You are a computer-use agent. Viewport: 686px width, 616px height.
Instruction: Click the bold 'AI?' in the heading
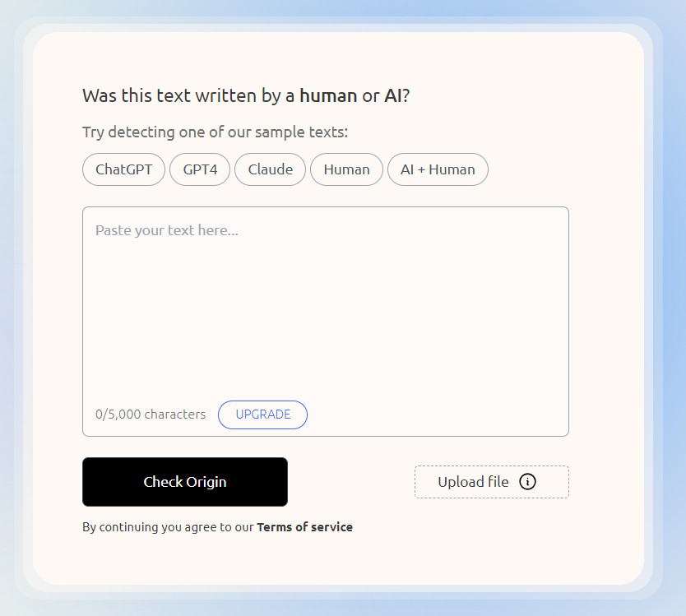point(397,95)
